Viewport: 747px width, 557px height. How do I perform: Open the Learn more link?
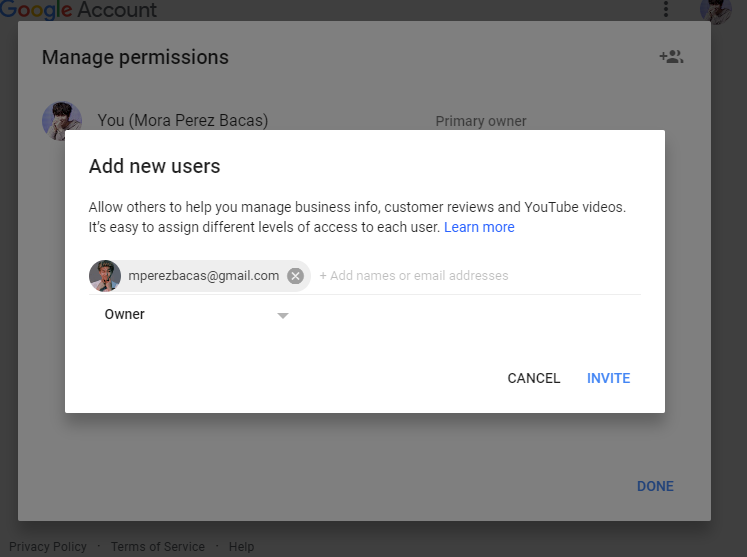[x=479, y=227]
